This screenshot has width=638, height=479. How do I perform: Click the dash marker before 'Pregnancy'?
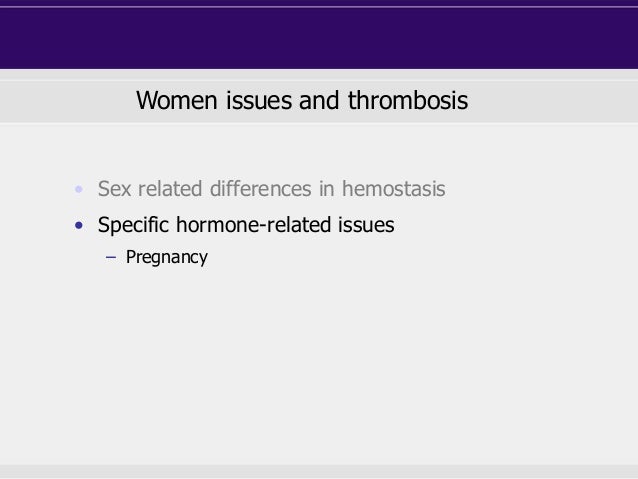click(x=111, y=257)
